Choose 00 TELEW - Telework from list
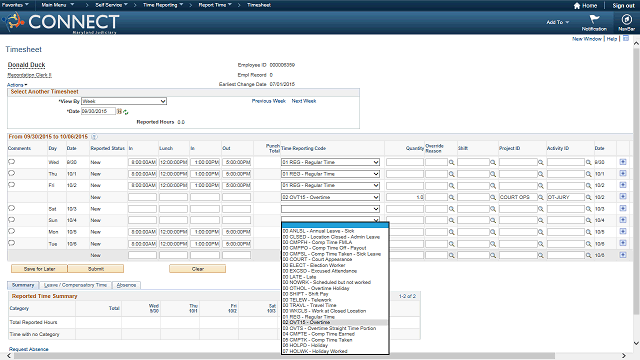 point(335,300)
